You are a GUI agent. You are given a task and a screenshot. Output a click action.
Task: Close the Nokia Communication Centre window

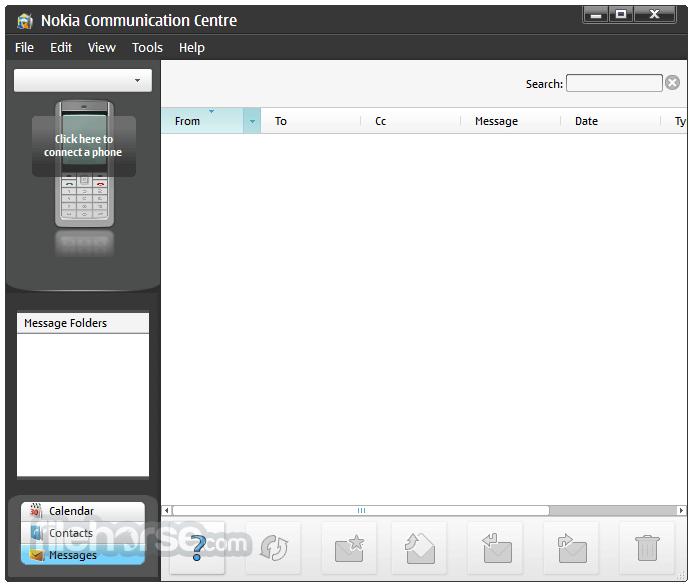[x=654, y=15]
